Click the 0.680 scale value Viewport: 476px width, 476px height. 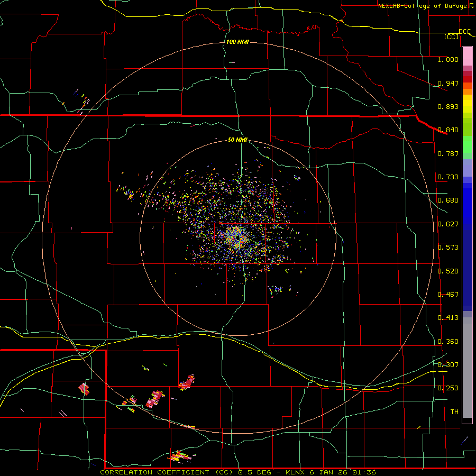448,200
